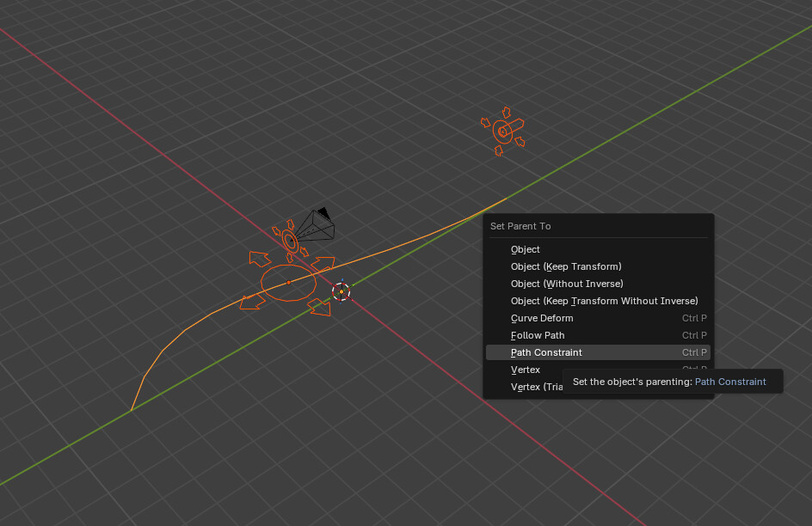This screenshot has width=812, height=526.
Task: Select Curve Deform parenting option
Action: point(598,318)
